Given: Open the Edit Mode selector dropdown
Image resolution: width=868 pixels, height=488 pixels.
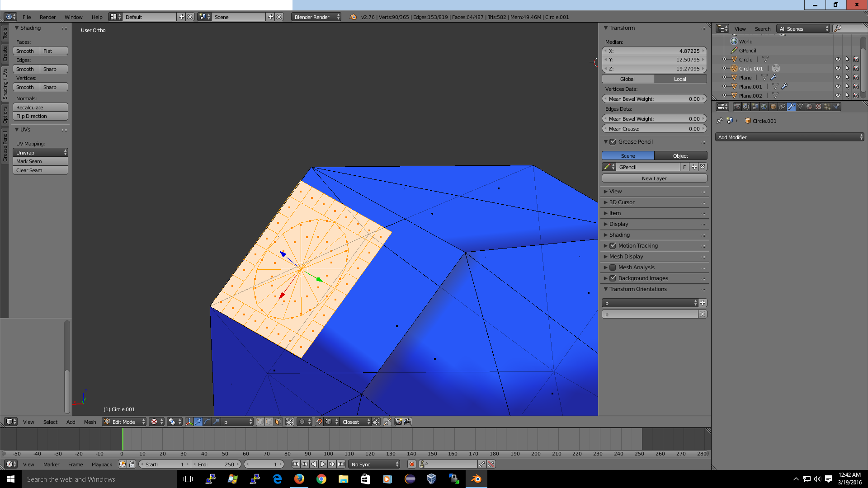Looking at the screenshot, I should pos(124,422).
